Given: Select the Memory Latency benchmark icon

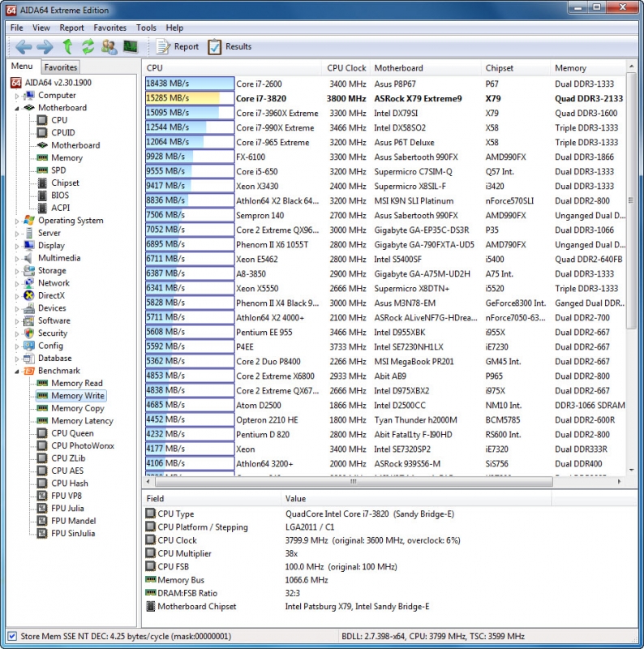Looking at the screenshot, I should 42,420.
